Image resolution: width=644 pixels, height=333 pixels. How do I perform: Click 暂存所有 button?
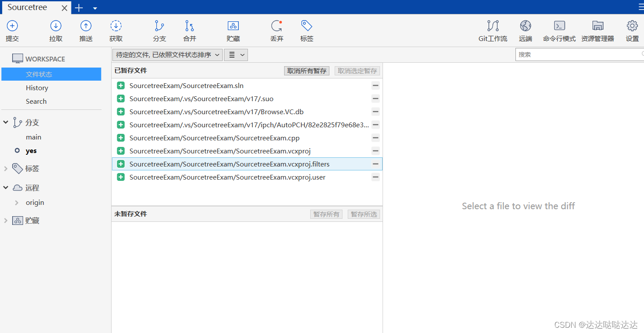coord(326,214)
